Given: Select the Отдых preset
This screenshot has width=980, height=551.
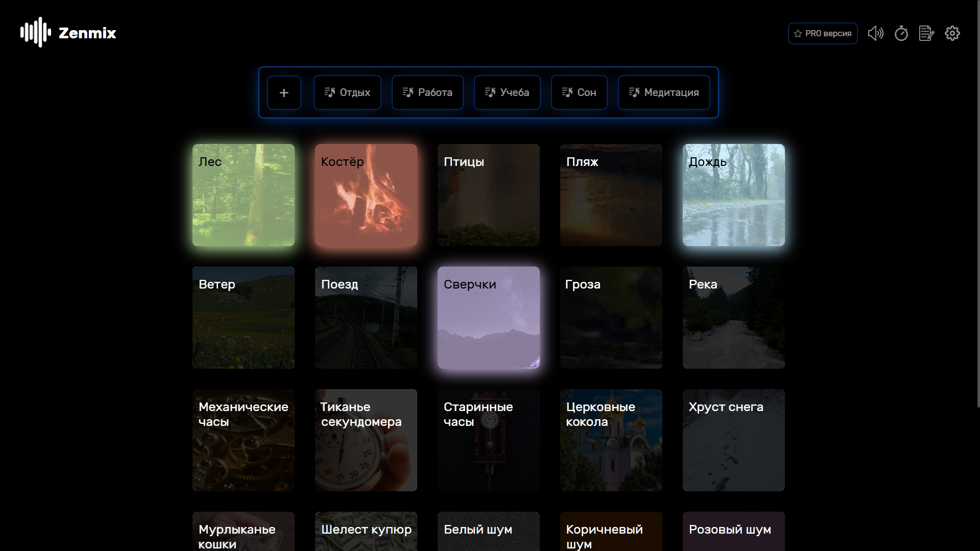Looking at the screenshot, I should click(x=347, y=92).
